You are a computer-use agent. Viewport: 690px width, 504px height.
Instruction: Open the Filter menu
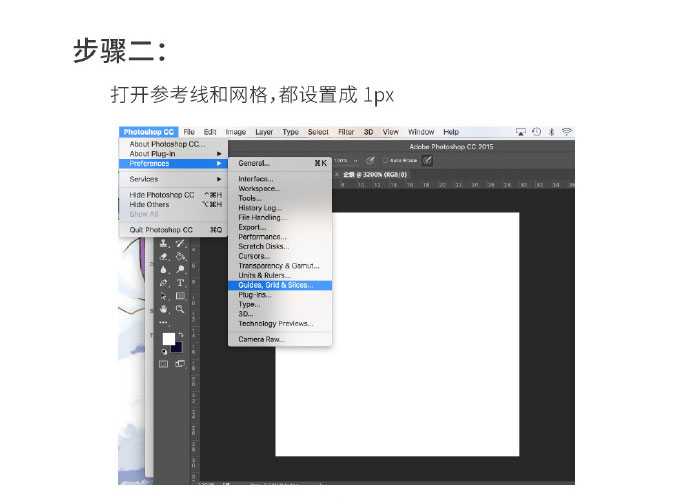pyautogui.click(x=346, y=132)
